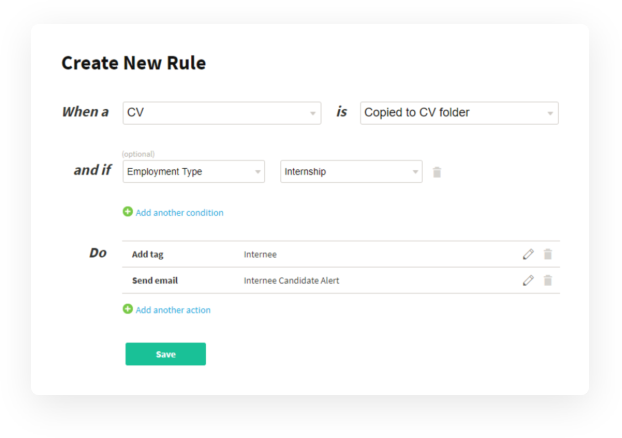Delete the Send email action trash icon
The image size is (622, 438).
point(548,280)
